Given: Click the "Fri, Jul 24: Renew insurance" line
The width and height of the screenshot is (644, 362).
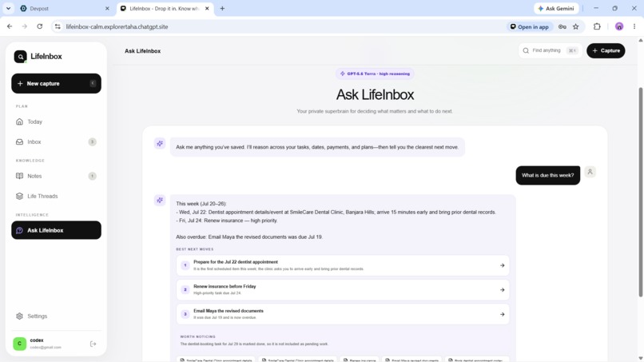Looking at the screenshot, I should pyautogui.click(x=227, y=221).
